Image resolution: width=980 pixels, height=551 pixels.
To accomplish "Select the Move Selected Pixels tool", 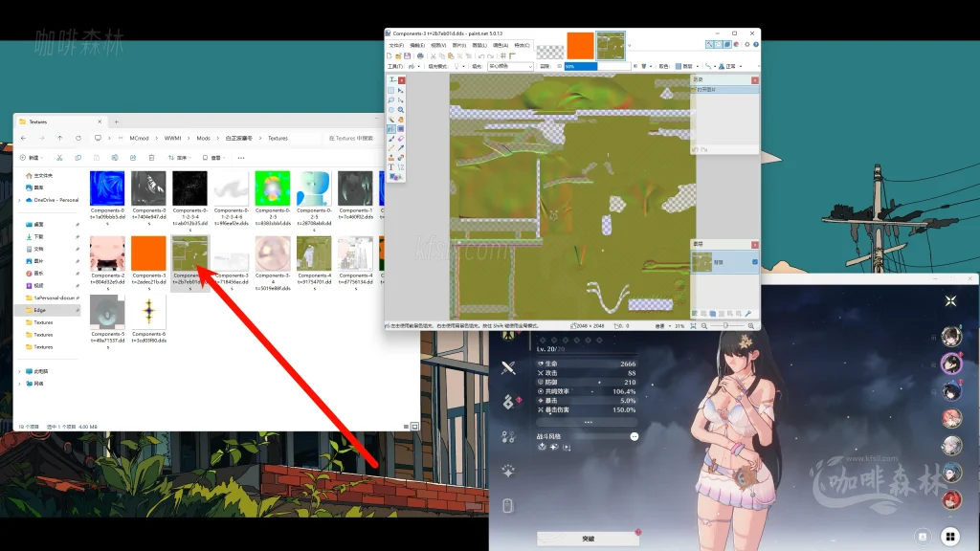I will (x=401, y=91).
